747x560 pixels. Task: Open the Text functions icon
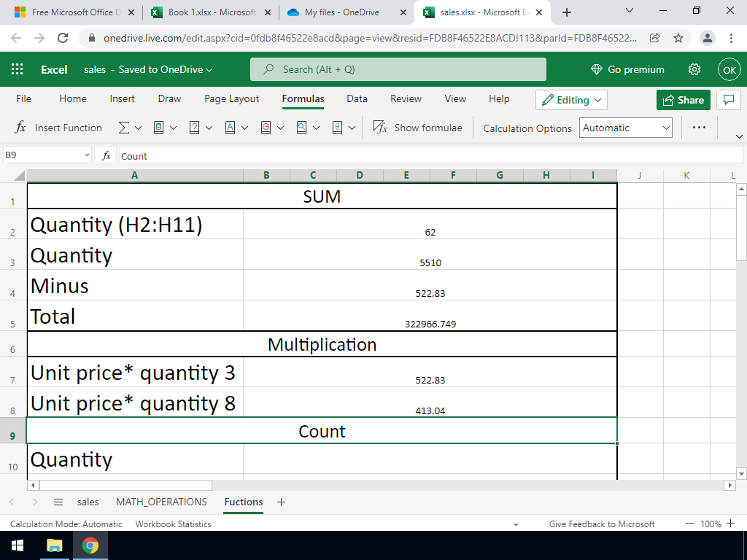coord(231,128)
